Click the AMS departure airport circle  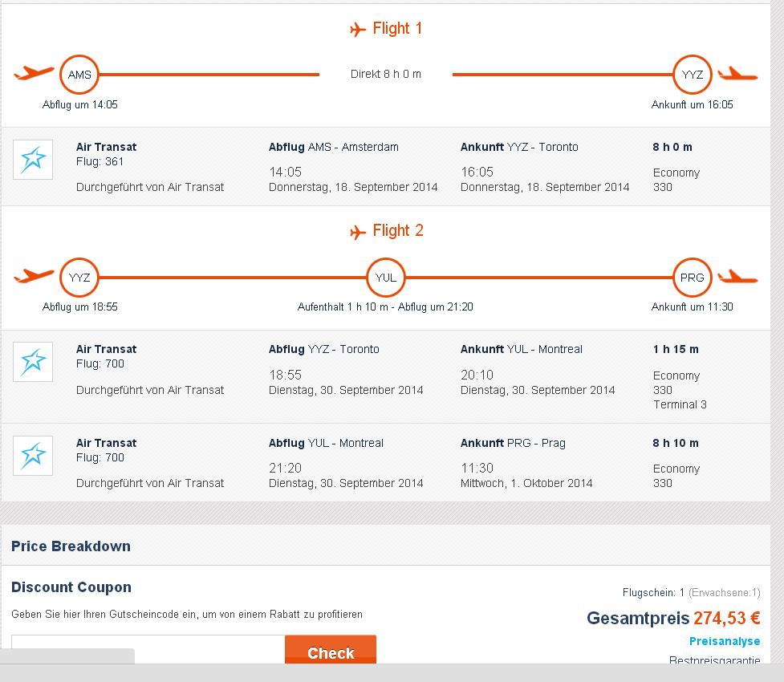79,75
